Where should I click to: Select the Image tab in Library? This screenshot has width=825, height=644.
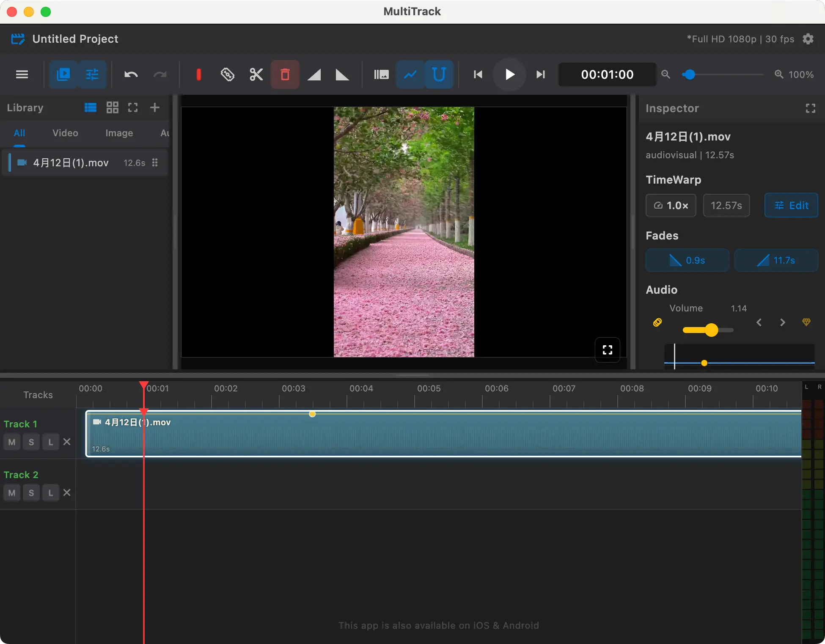[x=119, y=133]
